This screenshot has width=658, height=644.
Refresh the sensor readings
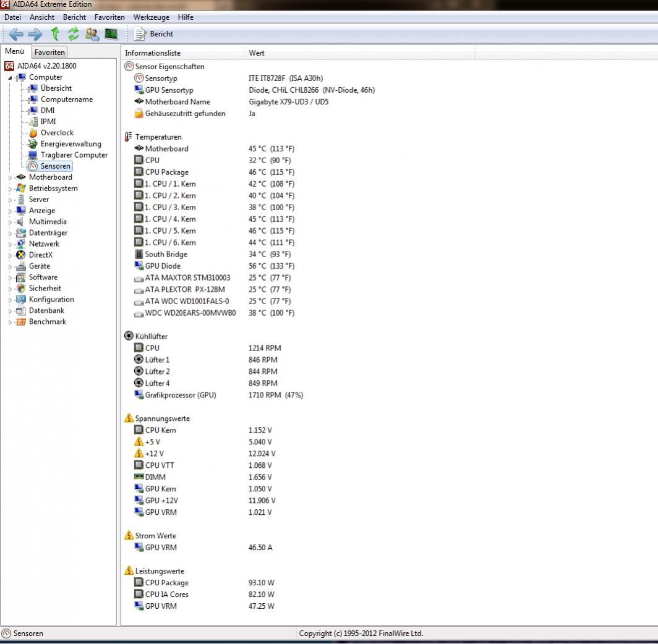74,34
